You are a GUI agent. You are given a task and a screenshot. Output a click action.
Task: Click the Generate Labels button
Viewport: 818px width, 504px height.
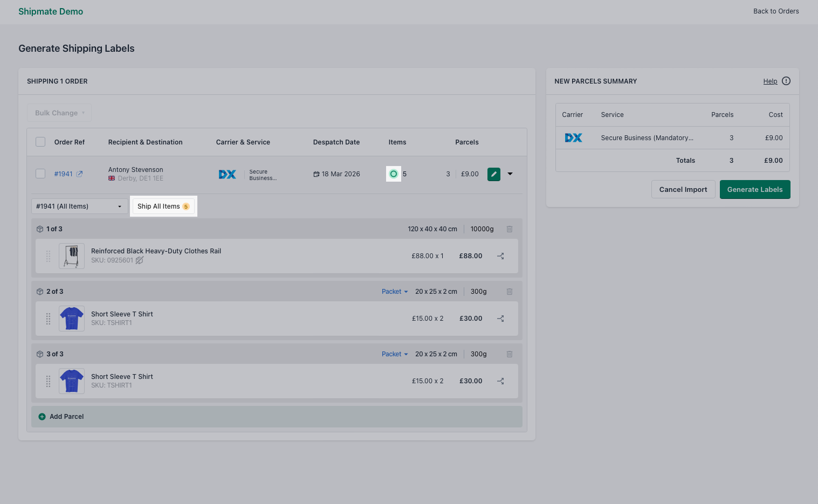pyautogui.click(x=754, y=189)
